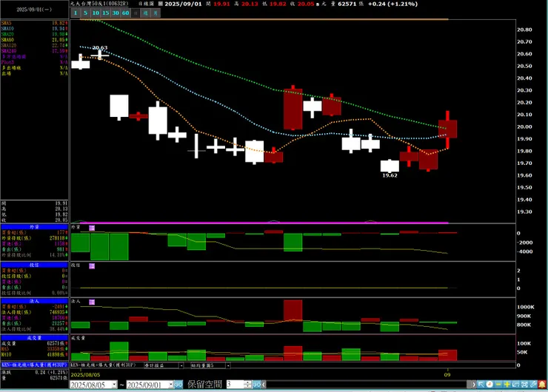This screenshot has width=548, height=392.
Task: Select the 30-minute timeframe button
Action: (116, 13)
